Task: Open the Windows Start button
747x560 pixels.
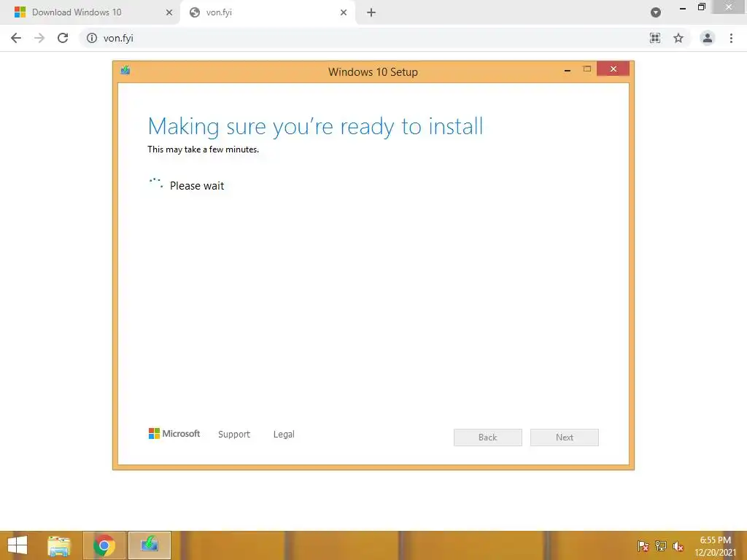Action: [x=18, y=545]
